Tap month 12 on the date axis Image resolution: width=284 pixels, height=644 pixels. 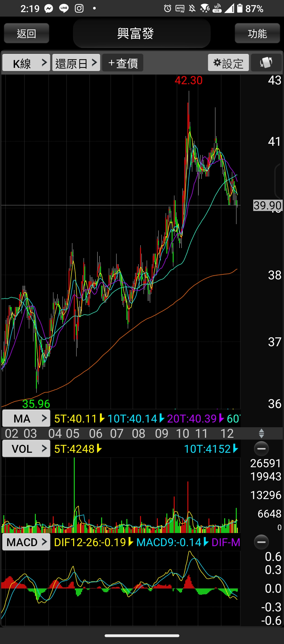pos(227,433)
